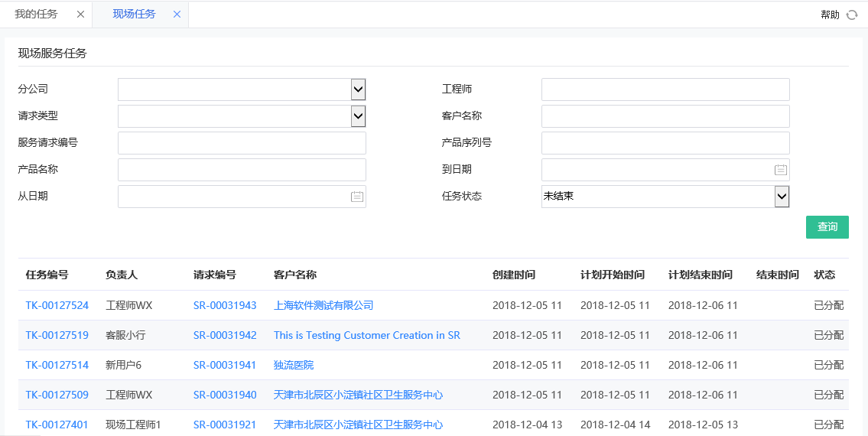
Task: Open task TK-00127524
Action: point(57,305)
